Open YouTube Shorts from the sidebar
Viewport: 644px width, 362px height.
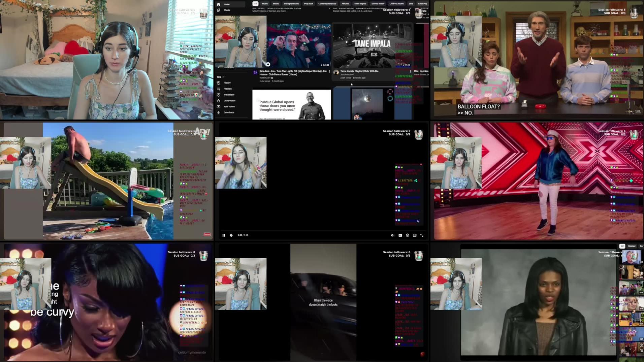227,10
